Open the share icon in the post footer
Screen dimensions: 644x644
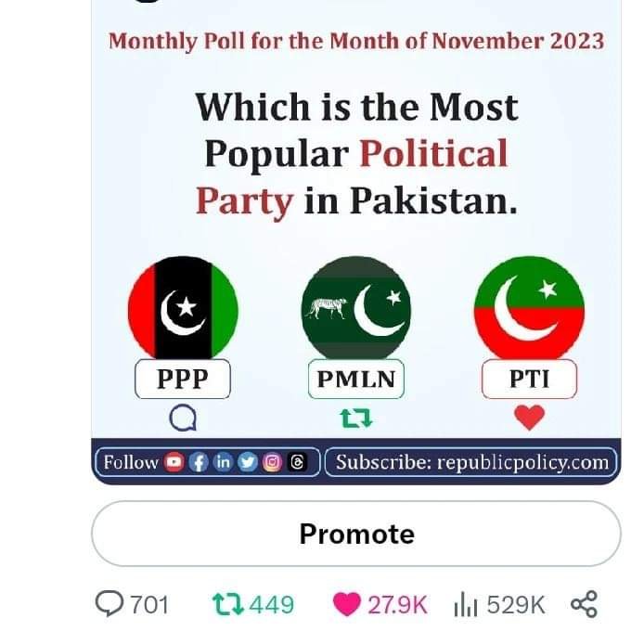pyautogui.click(x=584, y=604)
